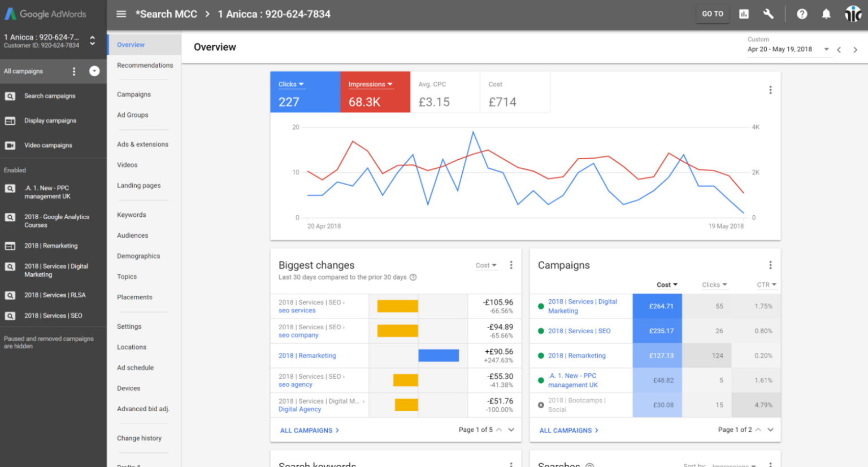The image size is (868, 467).
Task: Click the GO TO button
Action: [x=712, y=14]
